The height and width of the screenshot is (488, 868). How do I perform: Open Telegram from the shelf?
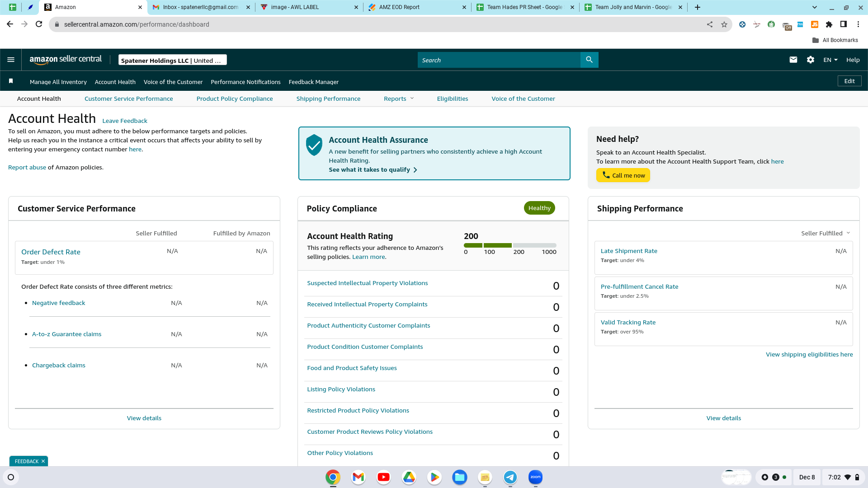click(x=510, y=477)
